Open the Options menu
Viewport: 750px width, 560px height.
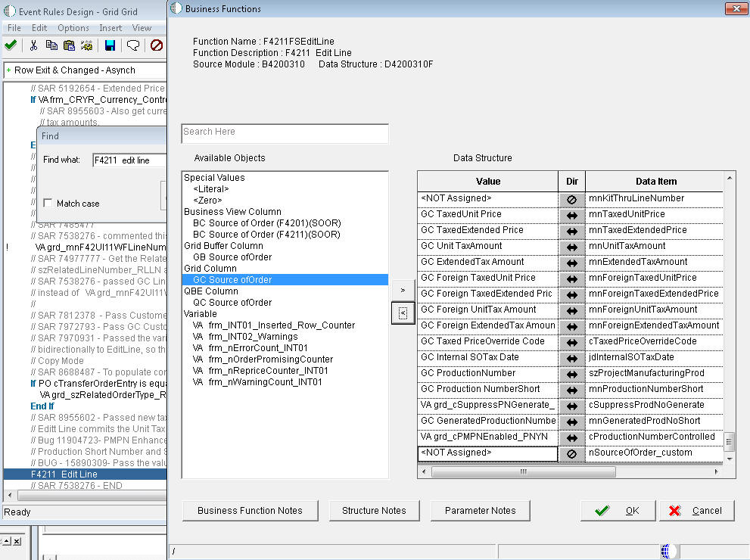73,28
